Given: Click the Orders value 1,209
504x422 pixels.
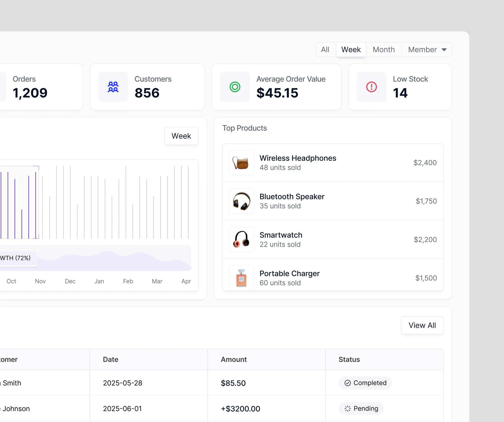Looking at the screenshot, I should [x=30, y=93].
